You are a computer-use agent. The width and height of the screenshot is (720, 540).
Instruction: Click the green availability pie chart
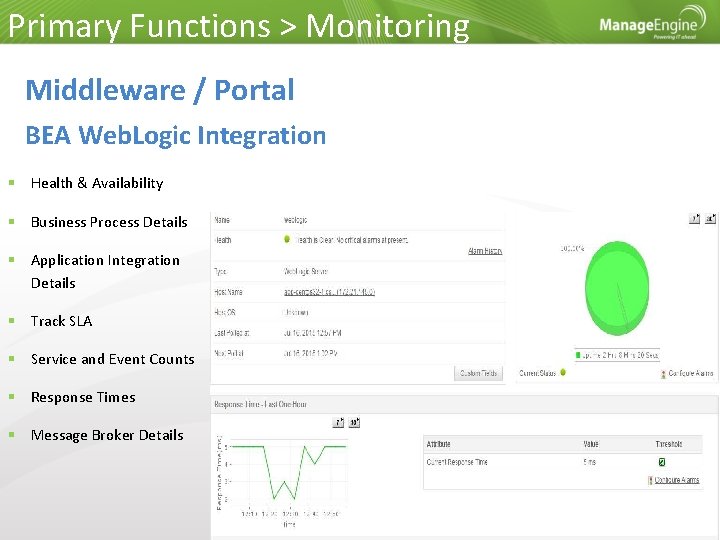coord(617,288)
